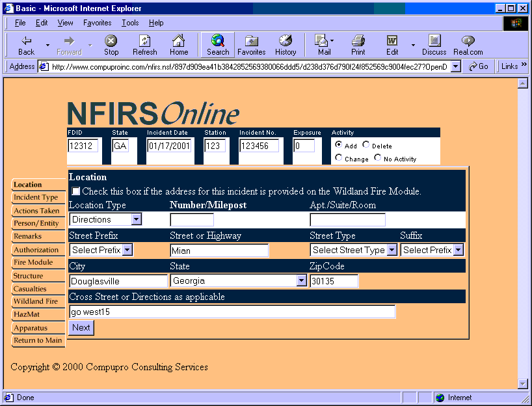The image size is (532, 406).
Task: Click the Windows logo throbber icon
Action: coord(516,23)
